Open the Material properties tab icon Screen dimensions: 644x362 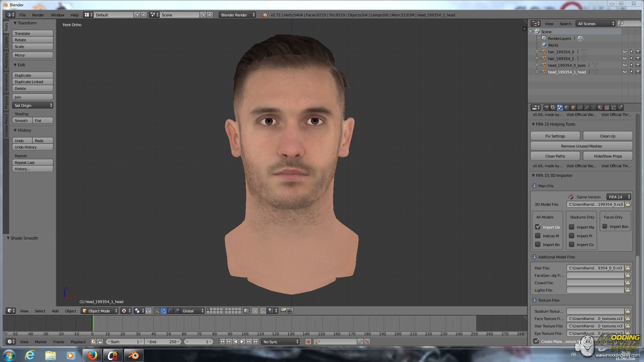coord(600,108)
